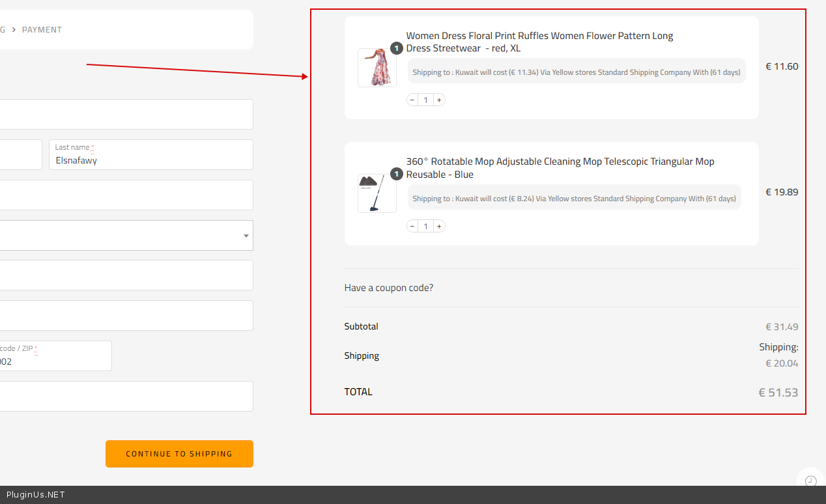
Task: Click the quantity badge on the dress image
Action: 397,48
